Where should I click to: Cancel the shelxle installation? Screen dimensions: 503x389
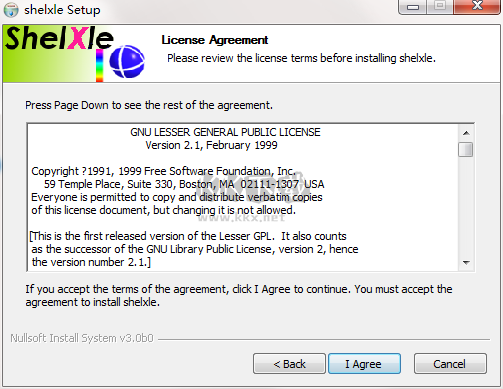coord(450,364)
